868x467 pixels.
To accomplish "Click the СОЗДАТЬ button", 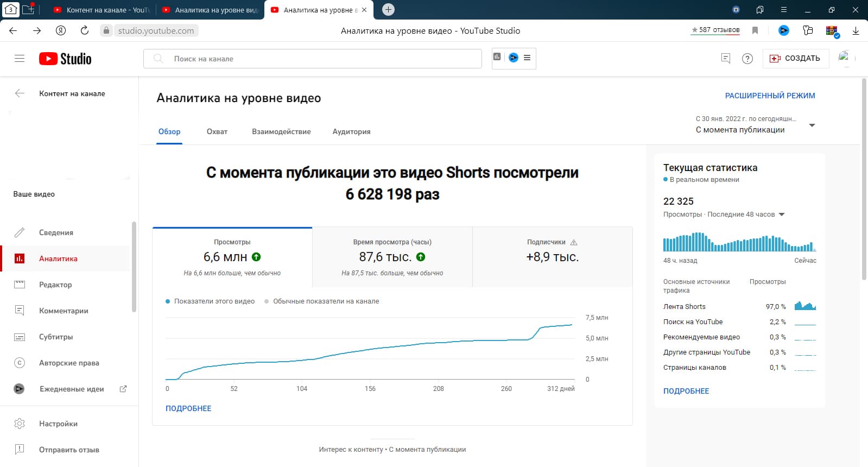I will coord(795,59).
